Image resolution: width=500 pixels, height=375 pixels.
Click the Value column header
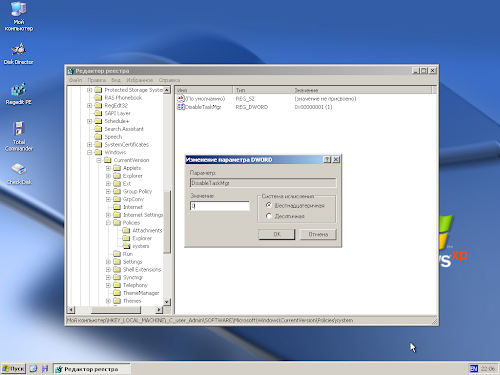[x=362, y=90]
